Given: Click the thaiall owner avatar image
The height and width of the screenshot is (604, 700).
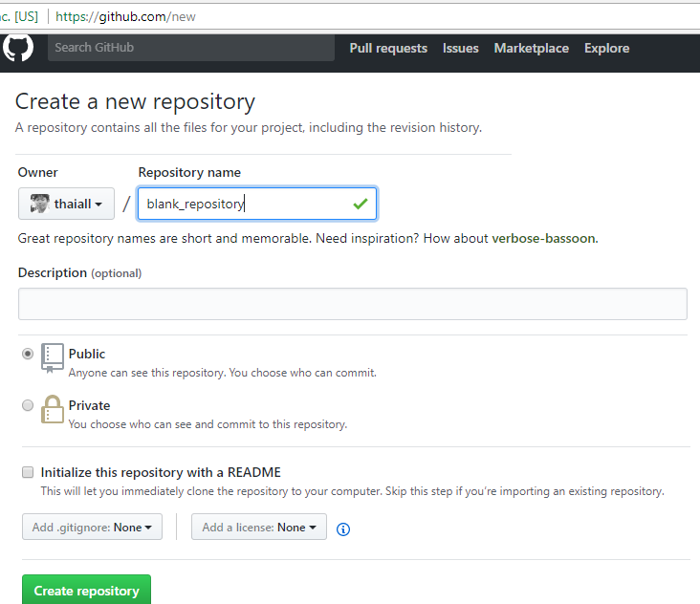Looking at the screenshot, I should click(39, 204).
